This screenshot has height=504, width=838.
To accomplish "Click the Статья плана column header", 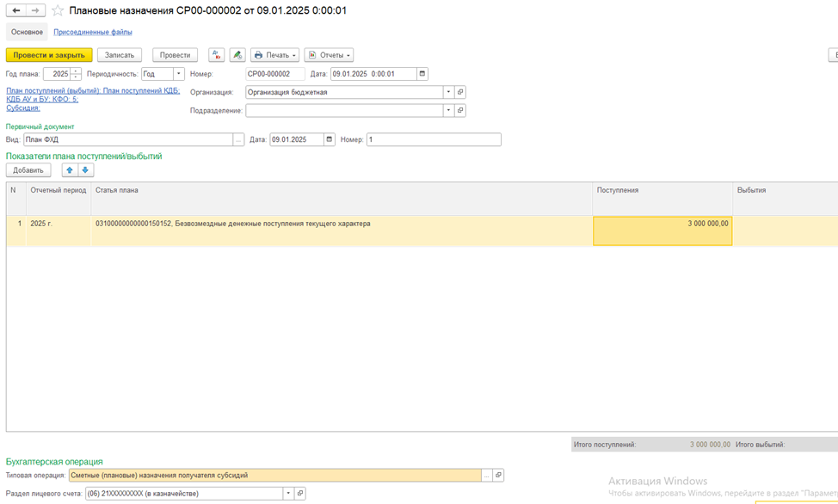I will point(342,199).
